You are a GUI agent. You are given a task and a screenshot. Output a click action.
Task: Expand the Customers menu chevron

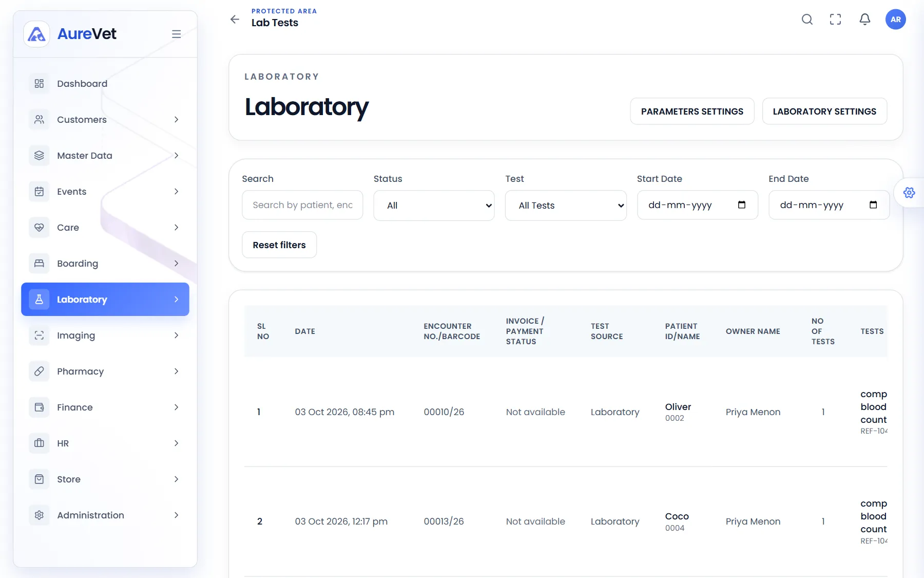[177, 120]
